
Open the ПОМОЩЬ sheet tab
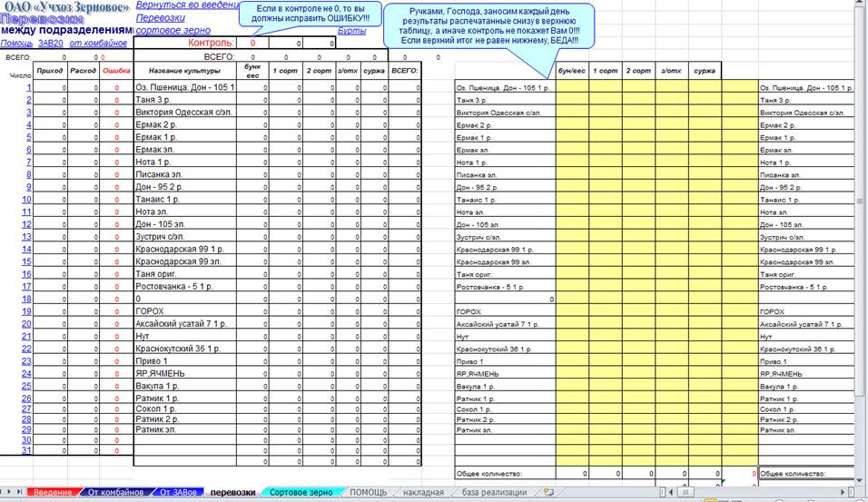coord(368,492)
